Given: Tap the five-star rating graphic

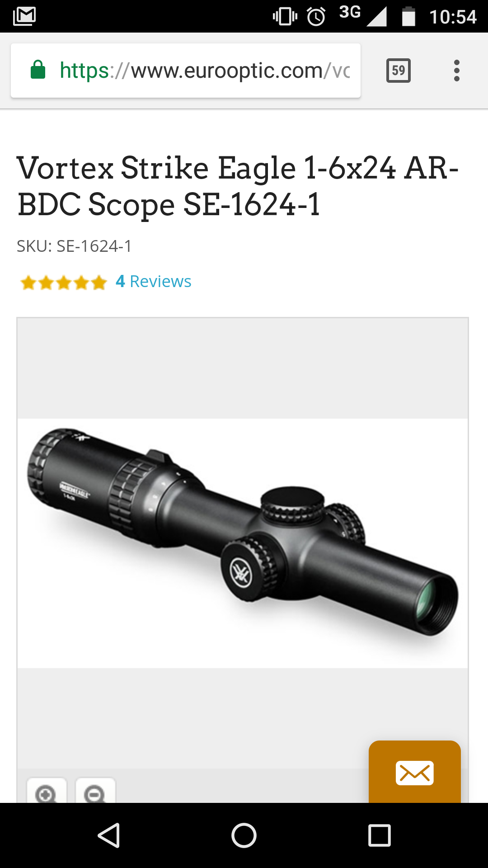Looking at the screenshot, I should click(64, 283).
